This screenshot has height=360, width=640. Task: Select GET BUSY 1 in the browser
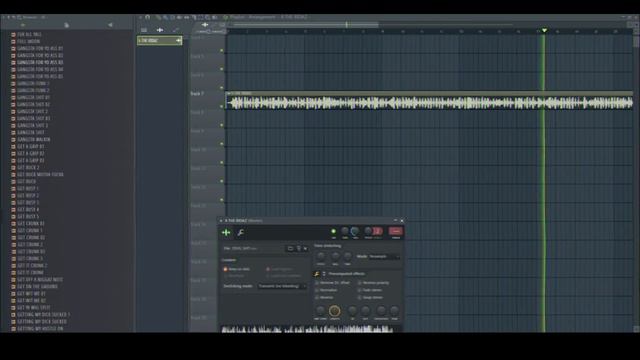coord(28,189)
